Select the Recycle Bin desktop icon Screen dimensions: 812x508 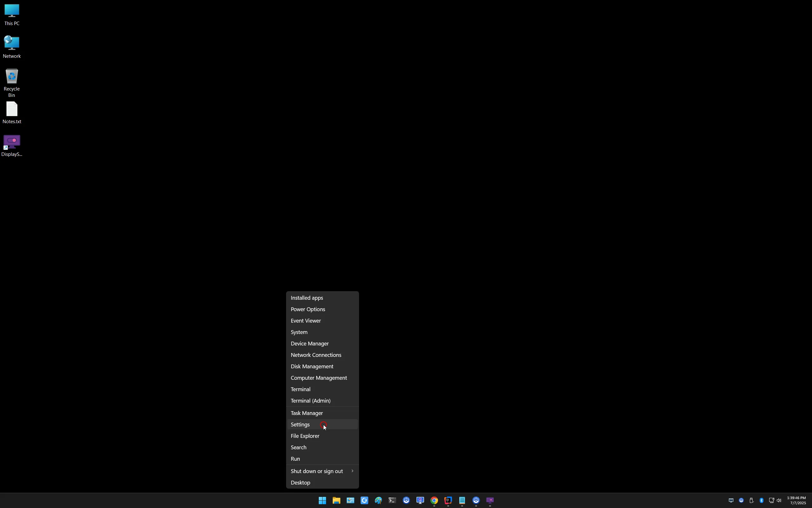tap(12, 83)
